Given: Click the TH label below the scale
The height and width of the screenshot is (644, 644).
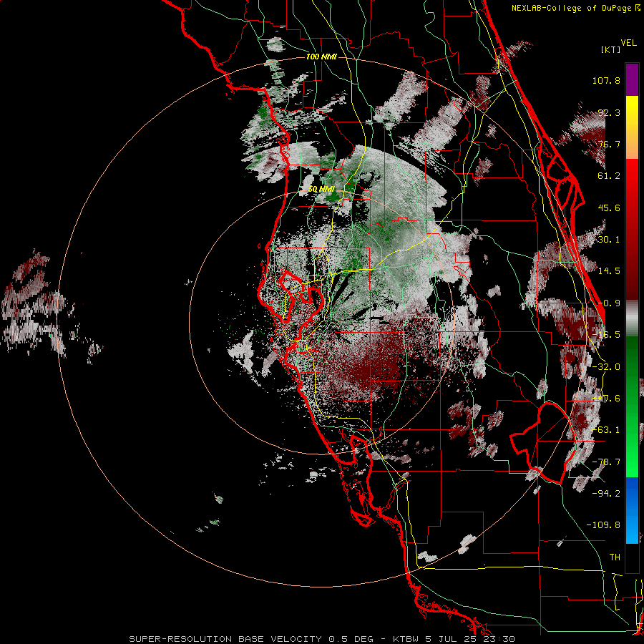Looking at the screenshot, I should click(615, 557).
